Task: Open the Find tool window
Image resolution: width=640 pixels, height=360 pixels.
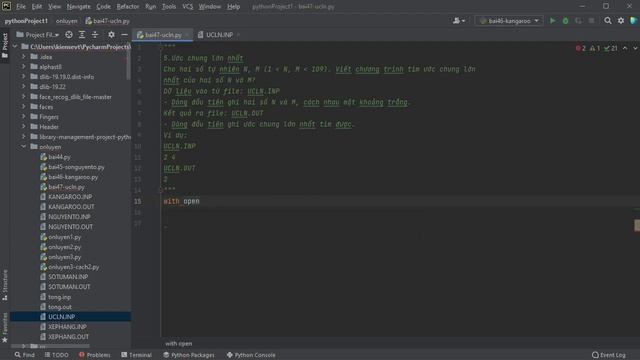Action: 25,355
